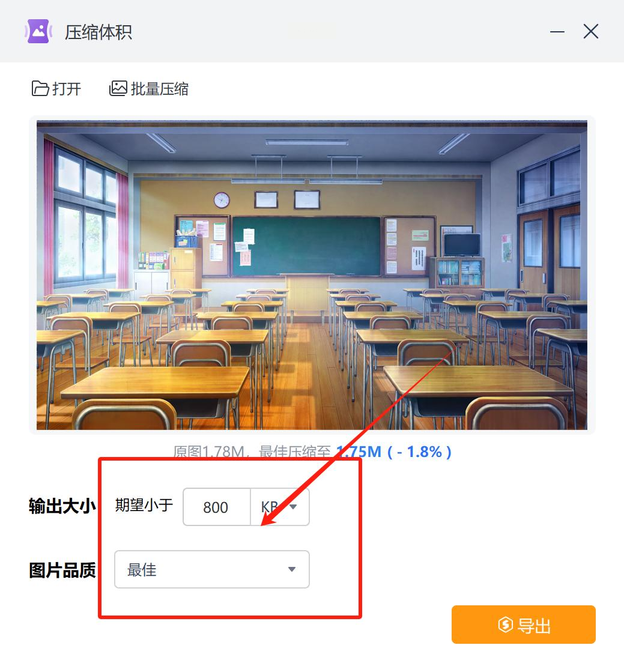Click the folder icon beside 打开

40,88
